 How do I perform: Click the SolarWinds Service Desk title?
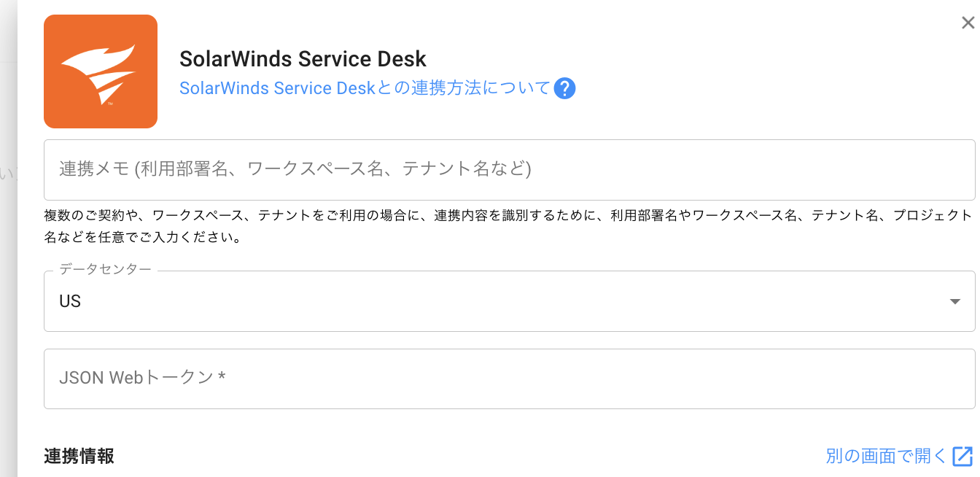(303, 59)
